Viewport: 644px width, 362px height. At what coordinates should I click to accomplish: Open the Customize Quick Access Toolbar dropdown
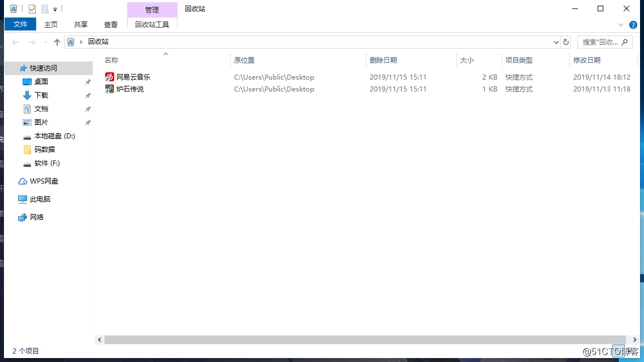click(x=55, y=9)
